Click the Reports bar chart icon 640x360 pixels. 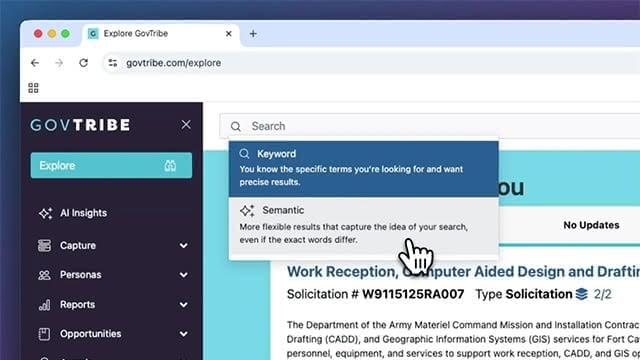point(44,305)
